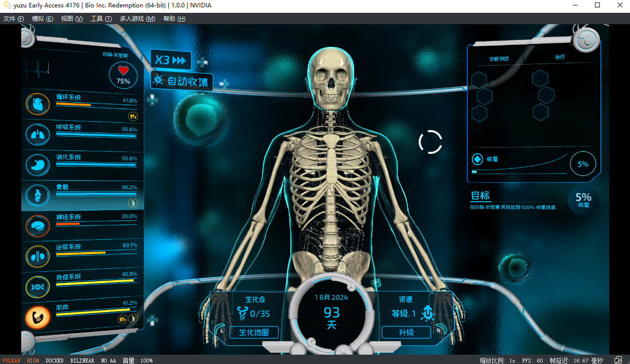Select the circulatory system heart icon
Screen dimensions: 630x364
38,104
